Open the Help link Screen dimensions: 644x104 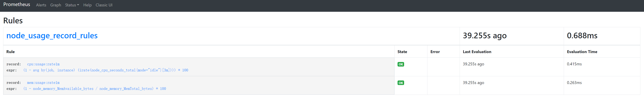click(x=87, y=5)
